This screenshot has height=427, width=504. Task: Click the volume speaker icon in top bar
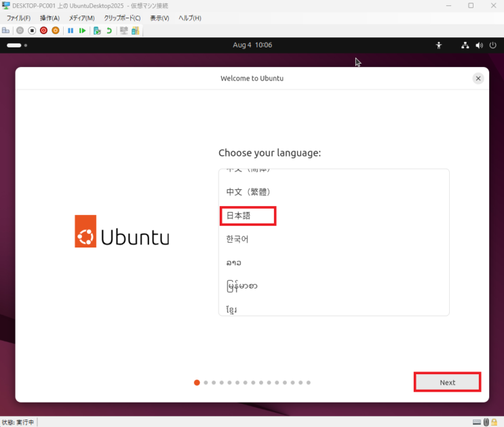coord(479,45)
